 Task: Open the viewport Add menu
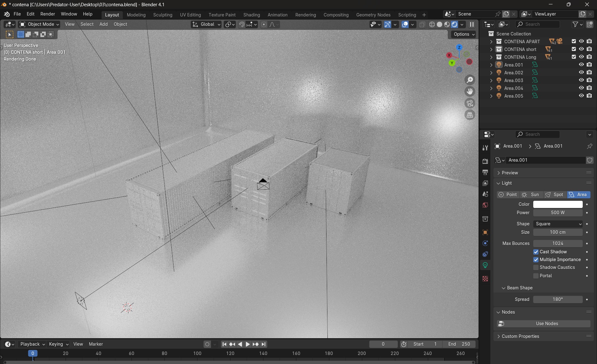[x=103, y=24]
